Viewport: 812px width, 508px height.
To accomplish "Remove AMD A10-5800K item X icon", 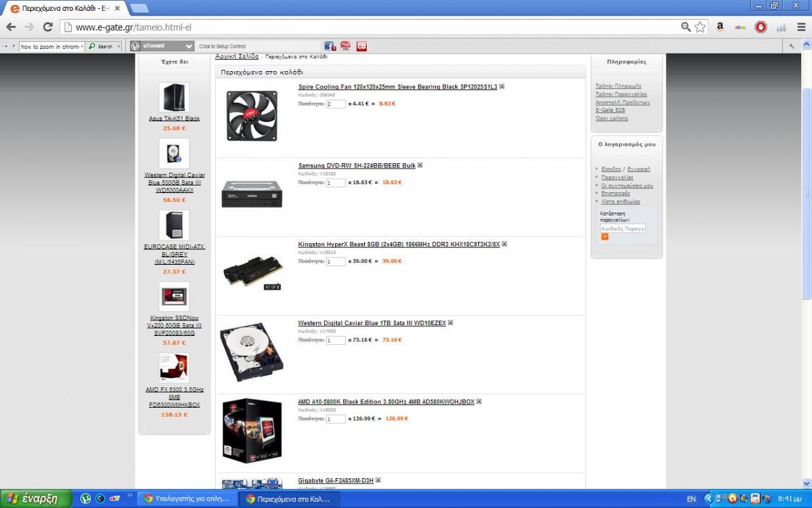I will tap(479, 402).
